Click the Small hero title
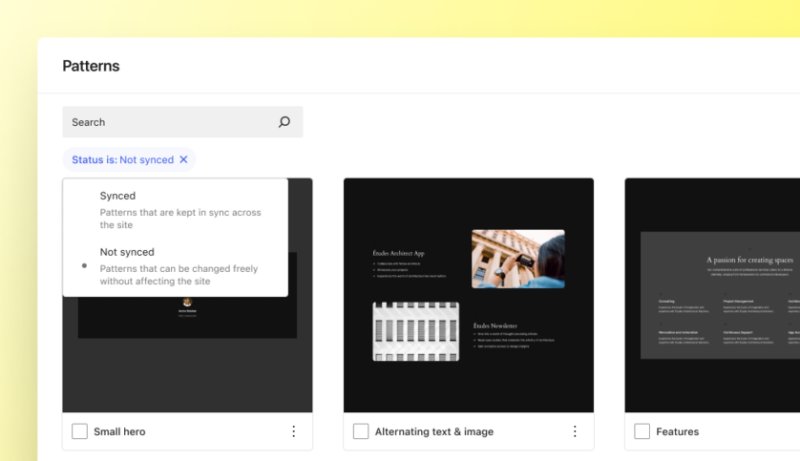This screenshot has height=461, width=800. pyautogui.click(x=119, y=431)
